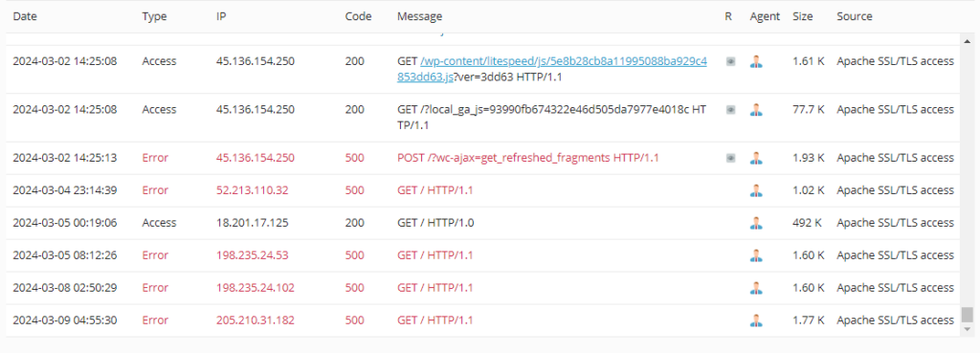Click size value 1.61 K
980x353 pixels.
(809, 62)
